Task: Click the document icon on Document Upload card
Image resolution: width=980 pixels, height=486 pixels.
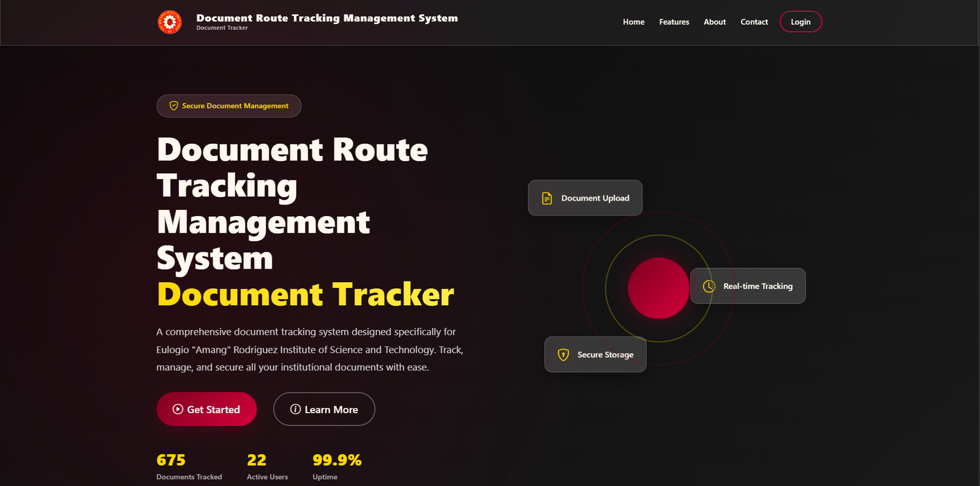Action: pos(547,198)
